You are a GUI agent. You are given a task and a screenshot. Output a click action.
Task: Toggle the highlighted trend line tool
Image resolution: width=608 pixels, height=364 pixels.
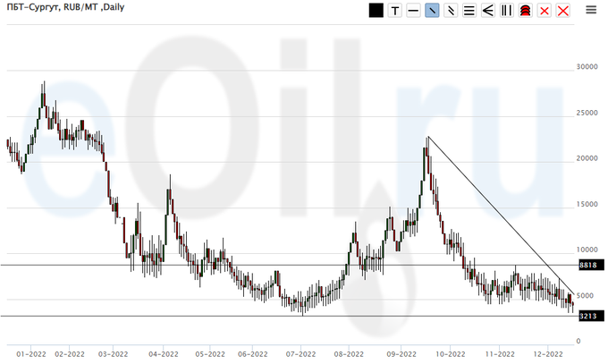pyautogui.click(x=432, y=11)
